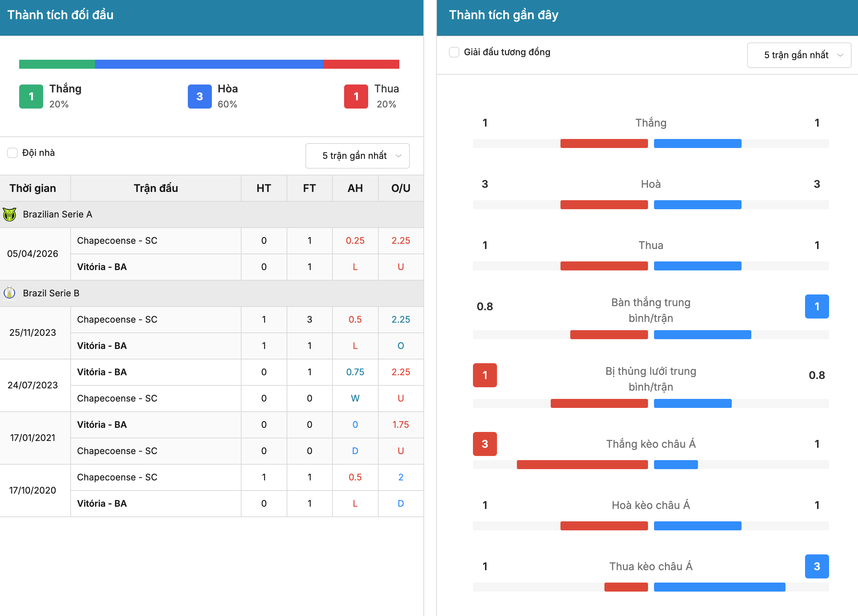Click the Thành tích đối đầu heading
858x616 pixels.
60,15
